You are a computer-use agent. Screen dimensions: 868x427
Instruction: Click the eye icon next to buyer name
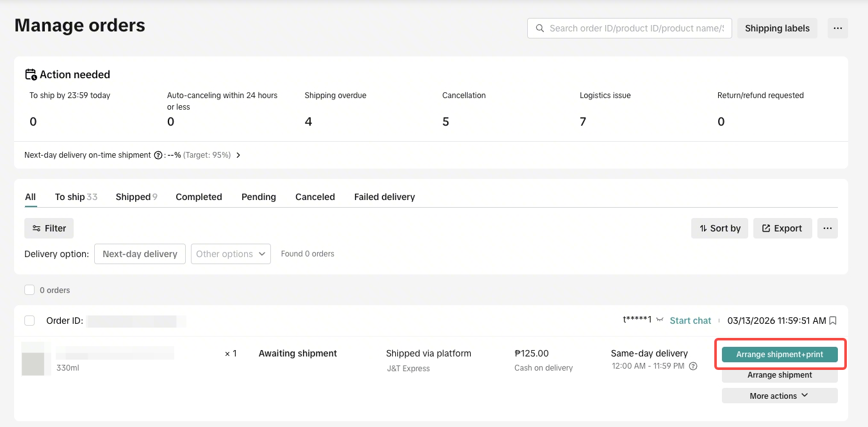pyautogui.click(x=660, y=320)
